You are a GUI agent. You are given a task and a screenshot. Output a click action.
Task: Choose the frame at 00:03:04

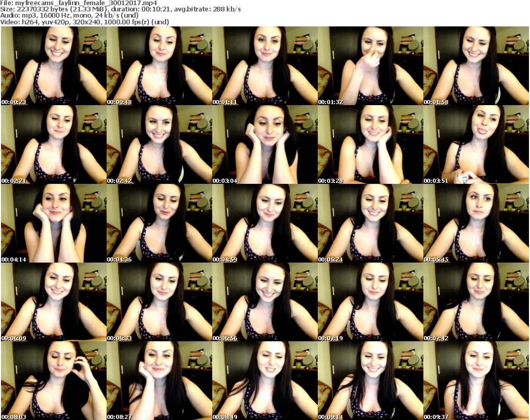click(264, 144)
